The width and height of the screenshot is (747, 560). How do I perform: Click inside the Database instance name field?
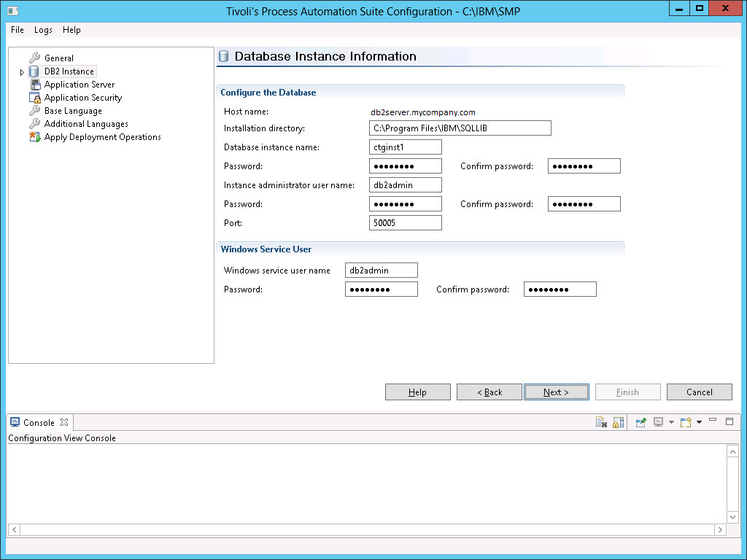(405, 147)
